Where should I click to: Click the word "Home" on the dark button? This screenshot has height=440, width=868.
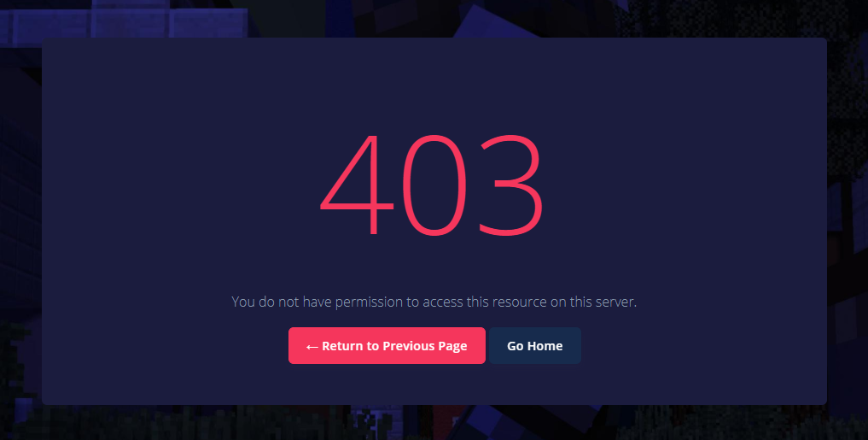point(545,346)
